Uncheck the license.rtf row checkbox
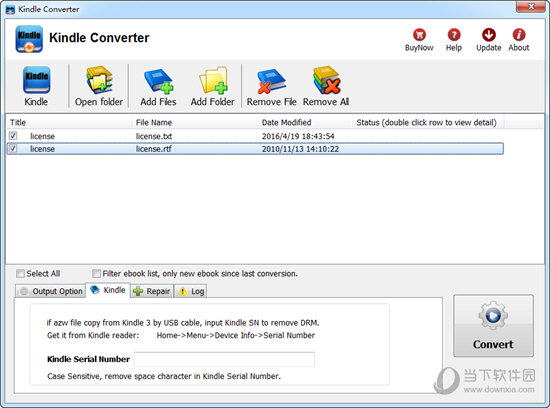The height and width of the screenshot is (408, 550). coord(13,148)
